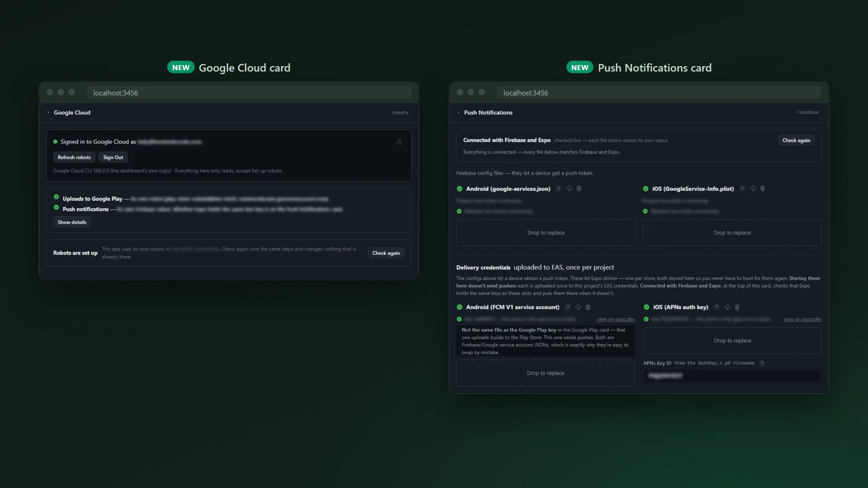Viewport: 868px width, 488px height.
Task: Click the bold 'Push notifications' row label in Google Cloud card
Action: coord(86,209)
